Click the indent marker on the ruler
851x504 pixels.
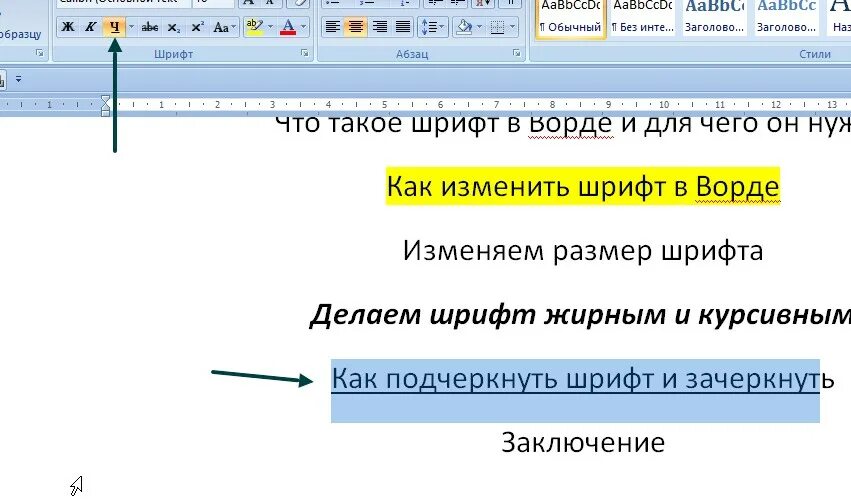point(105,105)
